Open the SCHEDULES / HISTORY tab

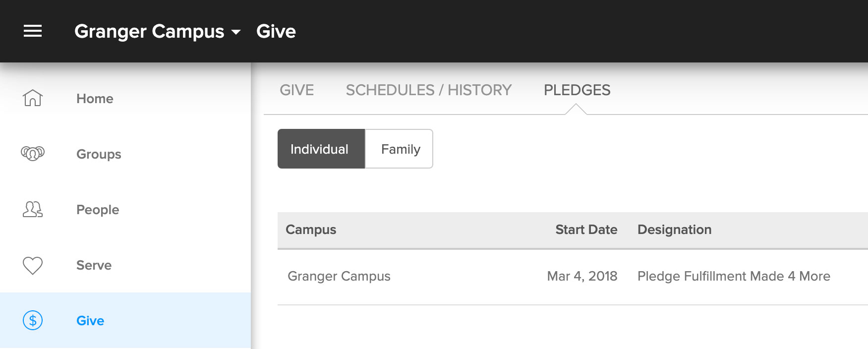[x=429, y=90]
